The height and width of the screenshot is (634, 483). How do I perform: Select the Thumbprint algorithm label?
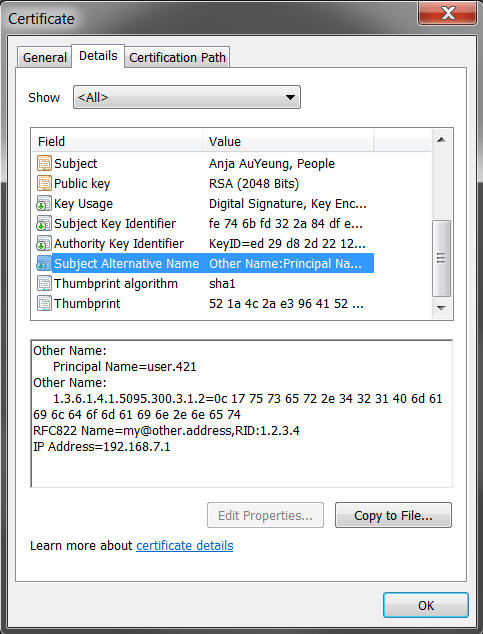116,283
